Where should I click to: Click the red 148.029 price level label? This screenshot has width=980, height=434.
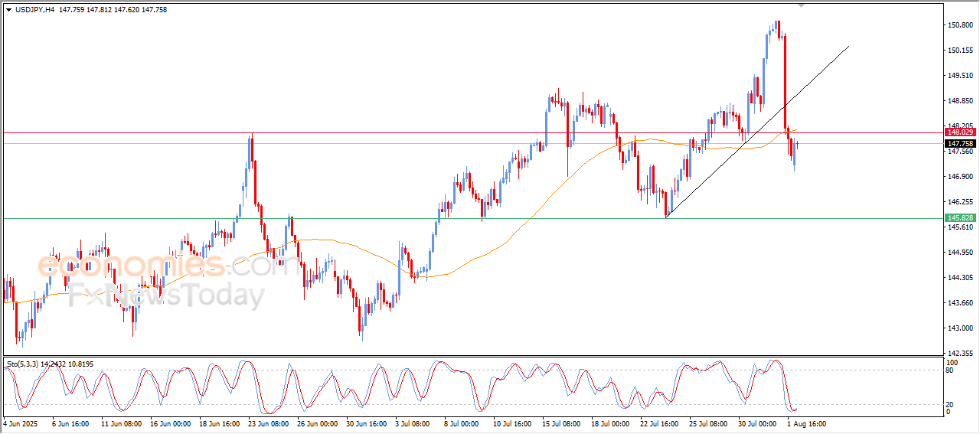tap(960, 132)
